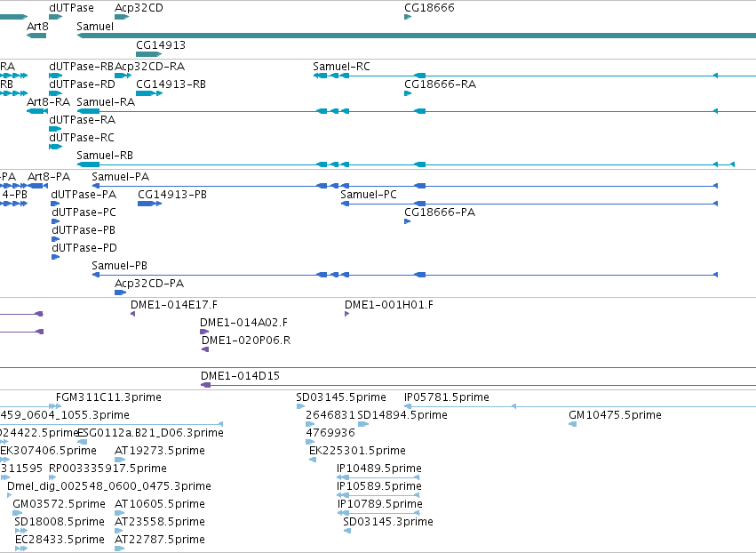Select the dUTPase-PA protein label
Screen dimensions: 756x553
pyautogui.click(x=84, y=195)
